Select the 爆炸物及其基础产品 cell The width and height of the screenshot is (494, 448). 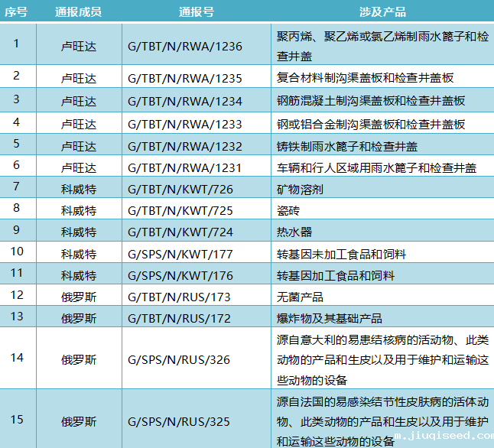(329, 318)
